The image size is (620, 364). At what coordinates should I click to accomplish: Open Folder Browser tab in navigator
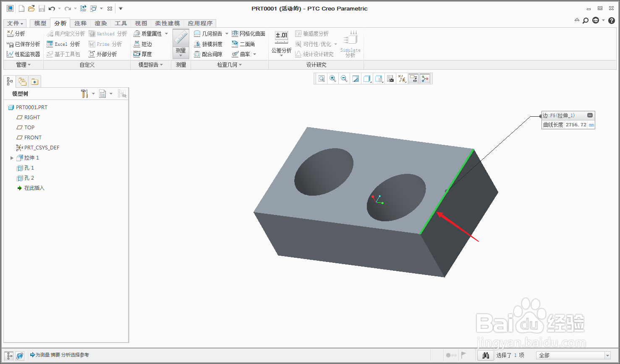pyautogui.click(x=22, y=82)
